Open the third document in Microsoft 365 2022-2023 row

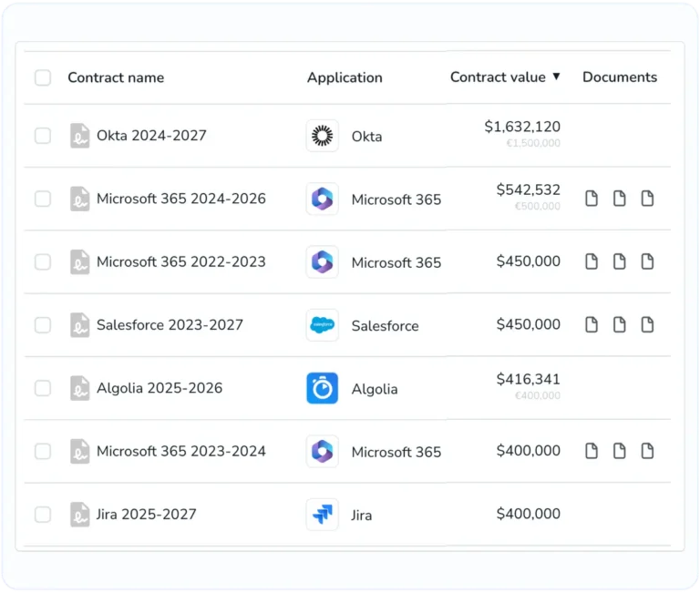pyautogui.click(x=647, y=261)
